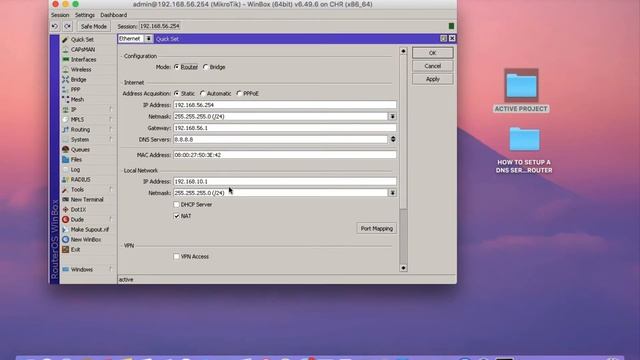Open Port Mapping

(x=377, y=229)
